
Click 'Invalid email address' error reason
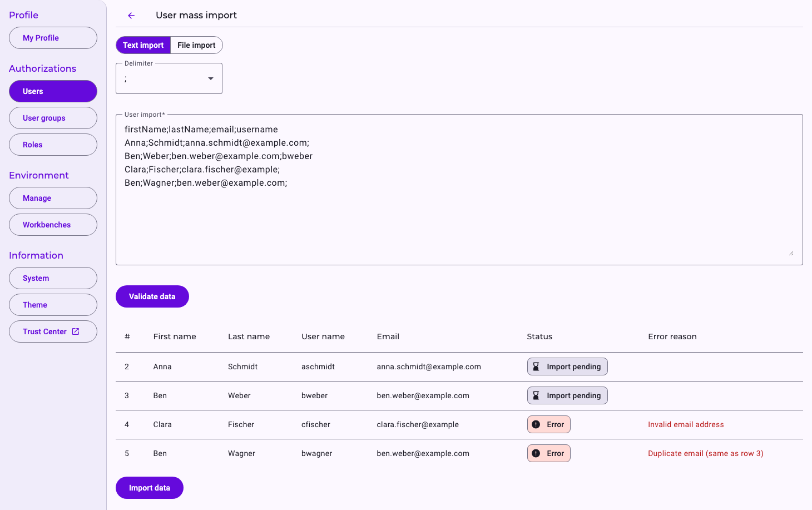tap(686, 424)
